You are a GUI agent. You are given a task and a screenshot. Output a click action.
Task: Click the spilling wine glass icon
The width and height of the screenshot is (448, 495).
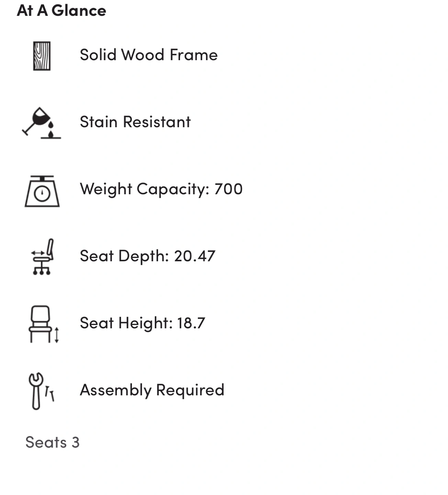[42, 123]
